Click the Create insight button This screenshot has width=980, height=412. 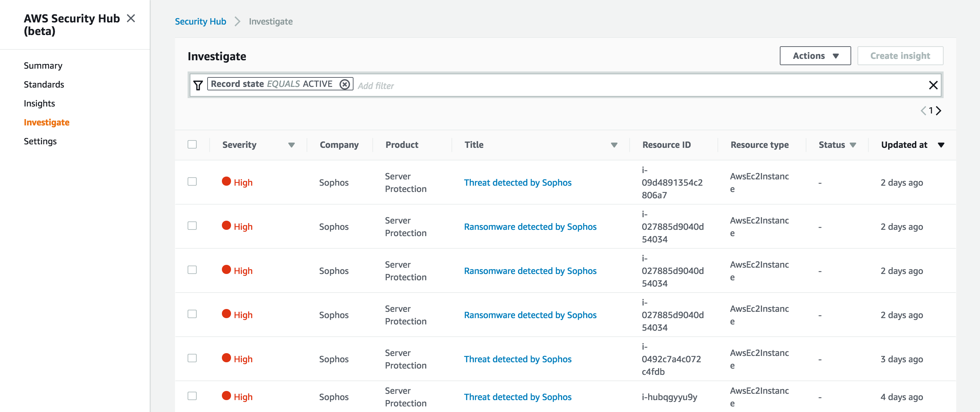900,56
